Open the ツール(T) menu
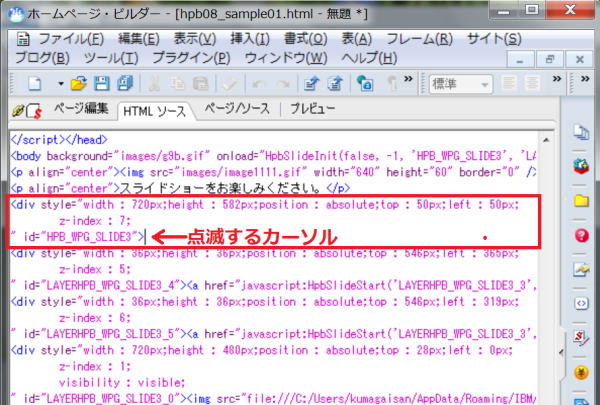Screen dimensions: 600x405 tap(111, 58)
